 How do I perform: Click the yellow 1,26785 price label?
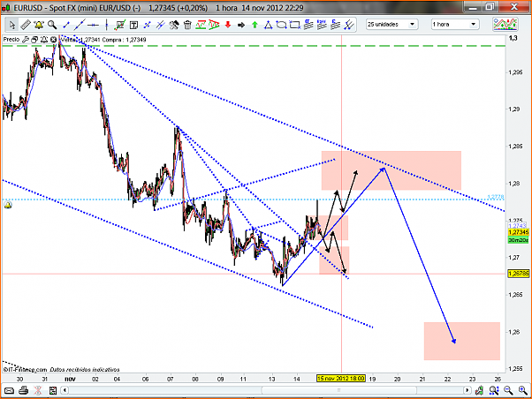coord(519,274)
